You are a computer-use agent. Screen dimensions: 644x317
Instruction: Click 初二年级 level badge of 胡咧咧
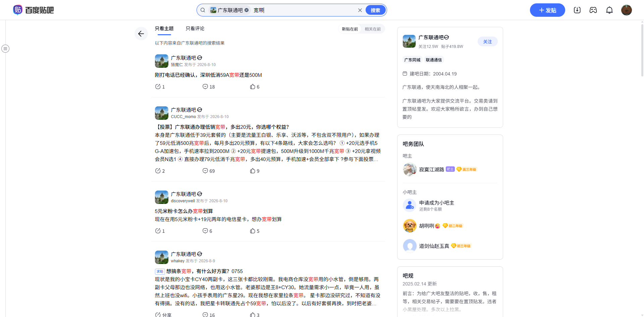click(452, 226)
